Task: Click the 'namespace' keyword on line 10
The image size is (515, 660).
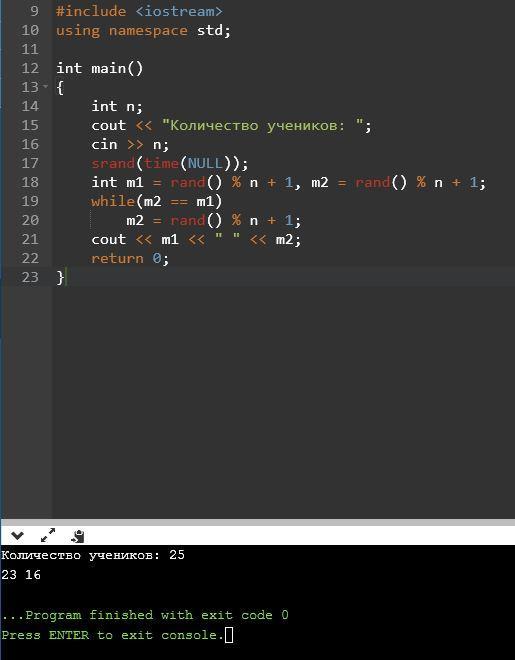Action: [x=148, y=31]
